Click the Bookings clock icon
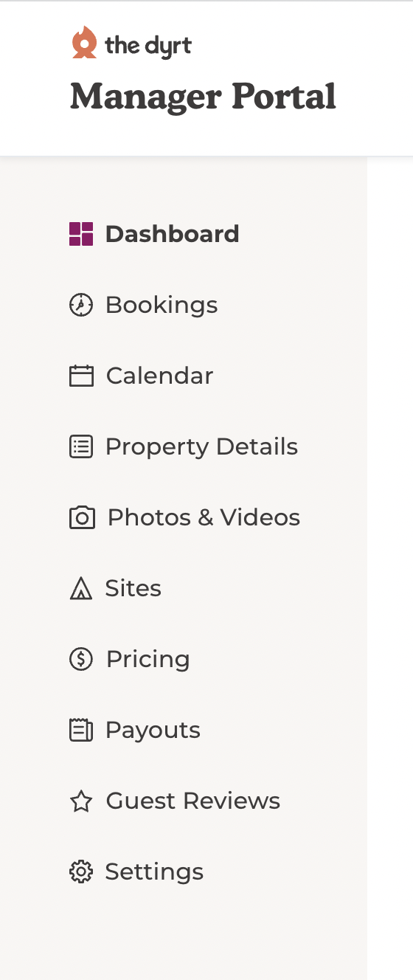This screenshot has width=413, height=980. [81, 305]
